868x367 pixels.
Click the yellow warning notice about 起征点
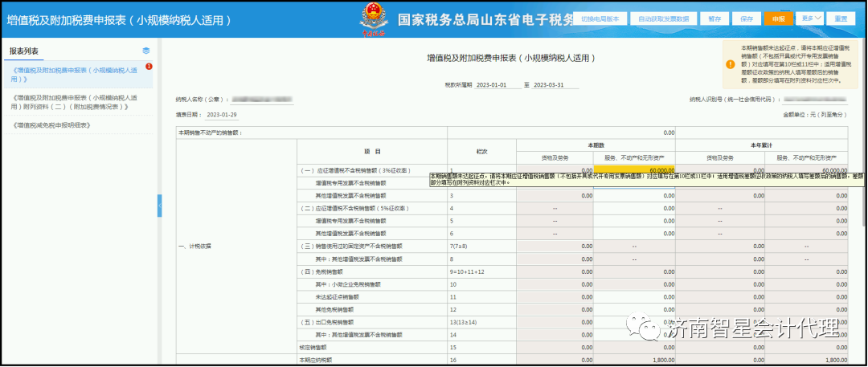(x=791, y=64)
